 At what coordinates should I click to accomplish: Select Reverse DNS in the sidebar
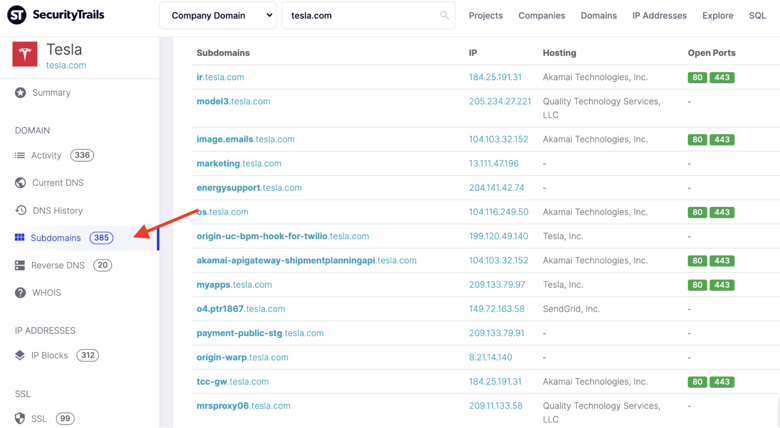pyautogui.click(x=58, y=265)
